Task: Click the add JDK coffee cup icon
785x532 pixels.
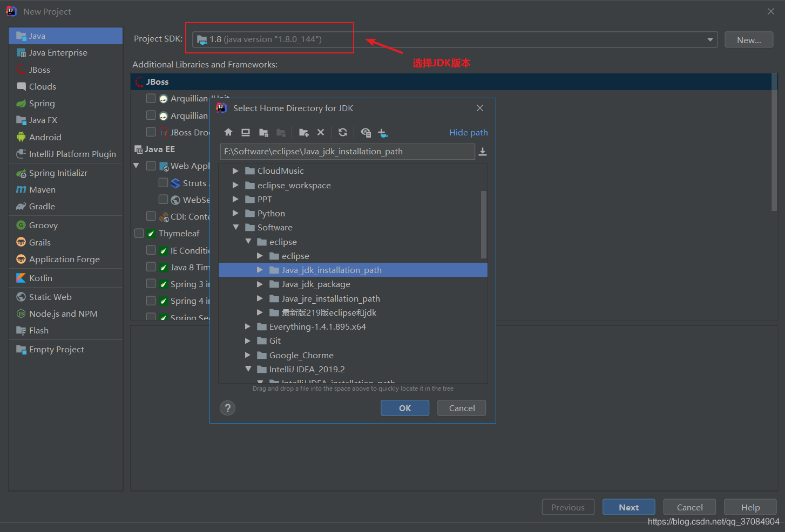Action: pyautogui.click(x=383, y=132)
